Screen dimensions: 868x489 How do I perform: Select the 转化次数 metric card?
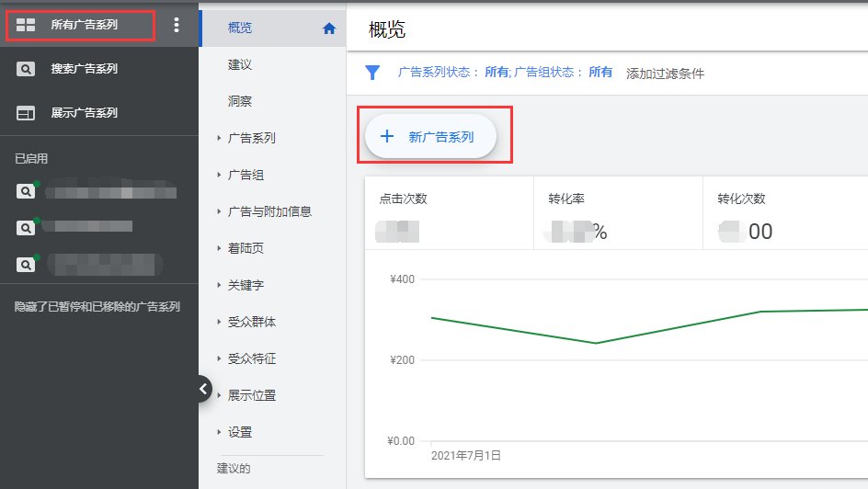point(786,213)
